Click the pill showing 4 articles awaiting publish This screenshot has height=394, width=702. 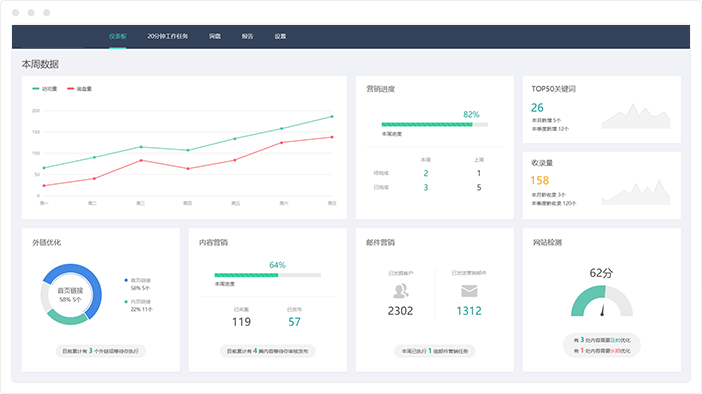click(267, 351)
